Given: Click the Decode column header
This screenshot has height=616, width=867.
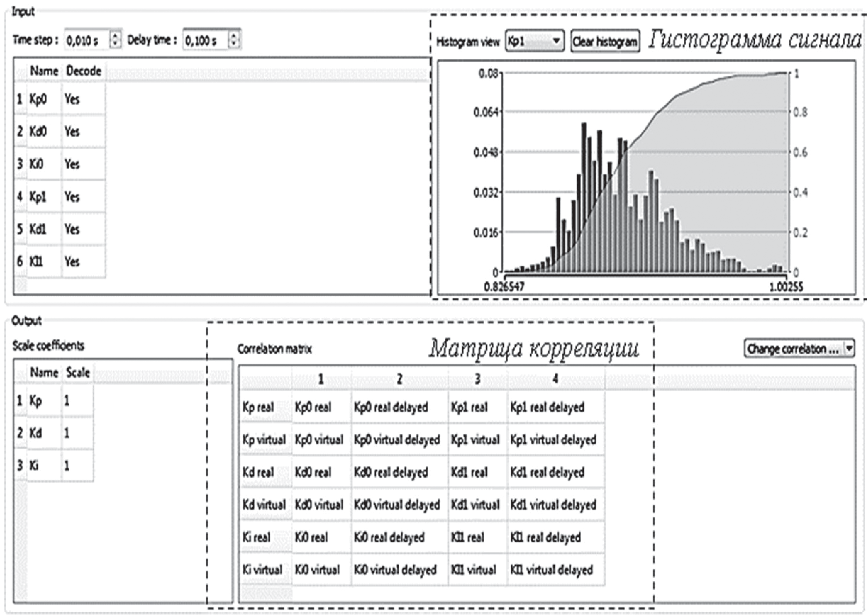Looking at the screenshot, I should [x=84, y=71].
